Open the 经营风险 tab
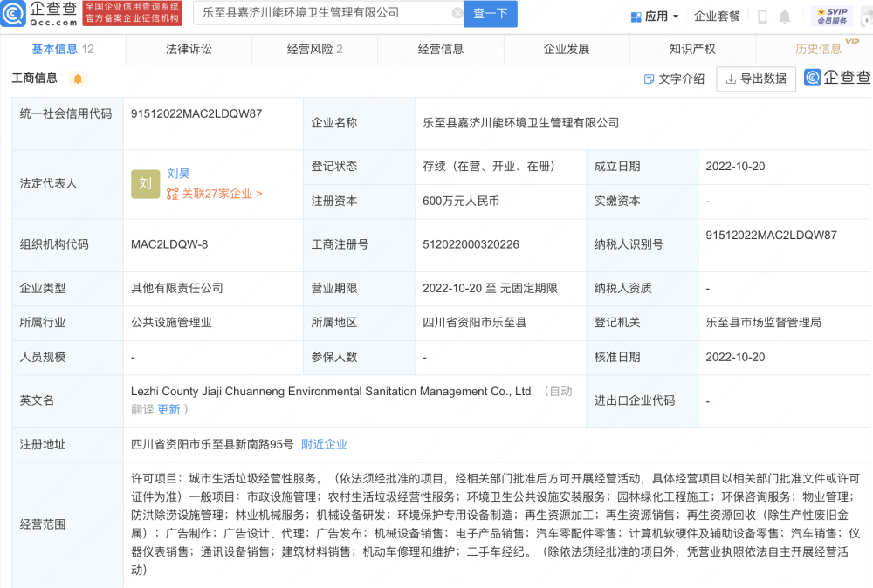This screenshot has width=873, height=588. click(314, 50)
